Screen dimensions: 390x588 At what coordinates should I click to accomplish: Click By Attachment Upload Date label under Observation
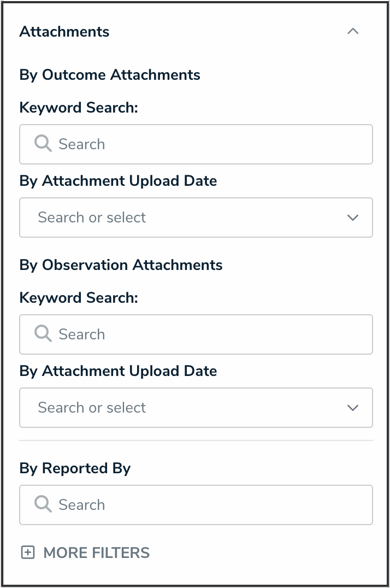(118, 371)
